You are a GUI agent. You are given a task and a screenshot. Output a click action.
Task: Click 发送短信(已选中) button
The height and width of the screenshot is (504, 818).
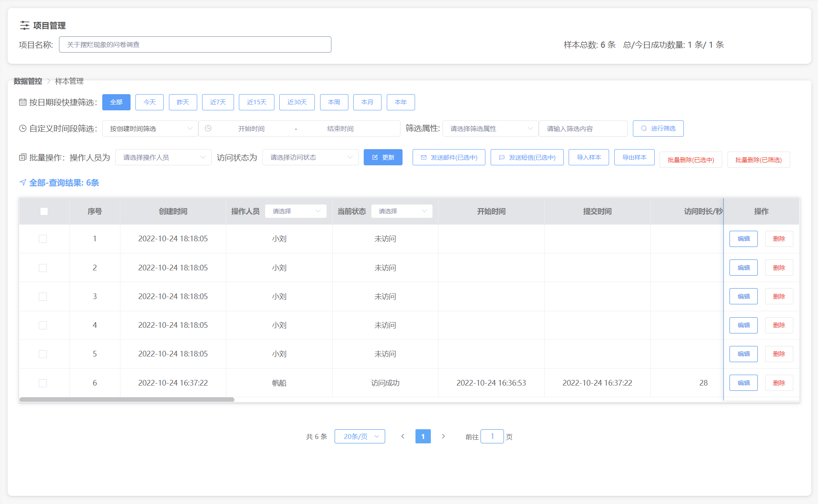point(527,157)
